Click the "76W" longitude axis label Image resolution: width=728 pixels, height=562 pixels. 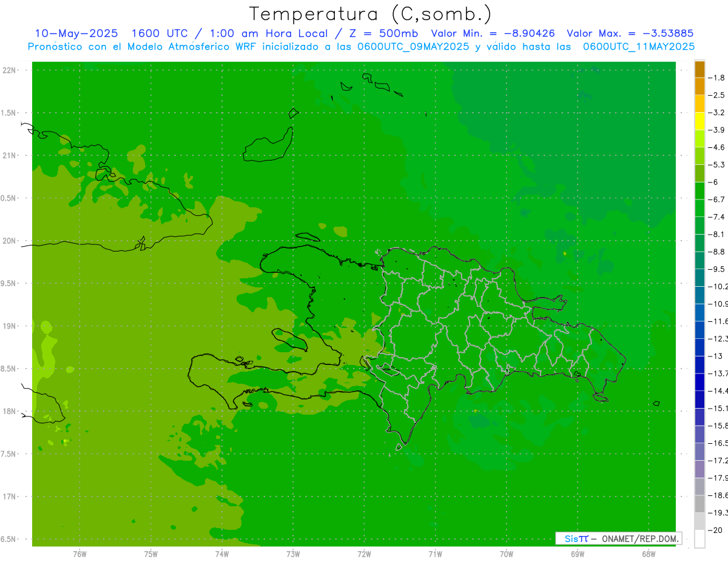pyautogui.click(x=79, y=554)
